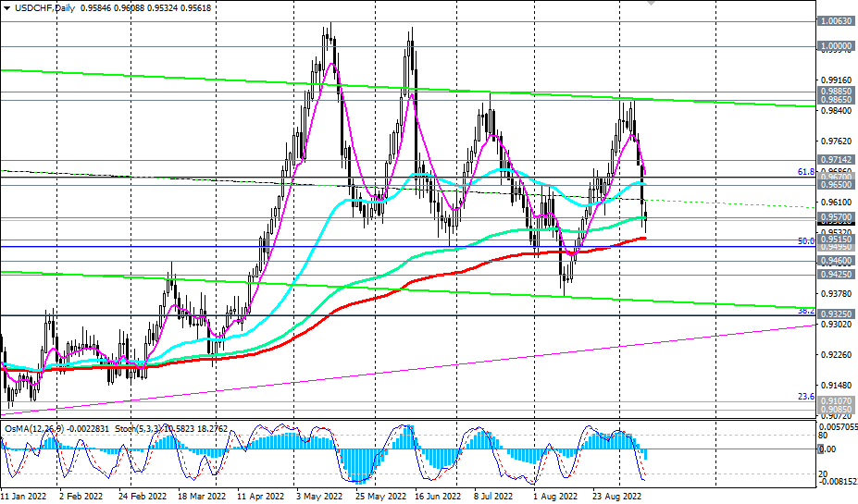Click the chart shift triangle marker at top
The width and height of the screenshot is (858, 504).
tap(651, 4)
